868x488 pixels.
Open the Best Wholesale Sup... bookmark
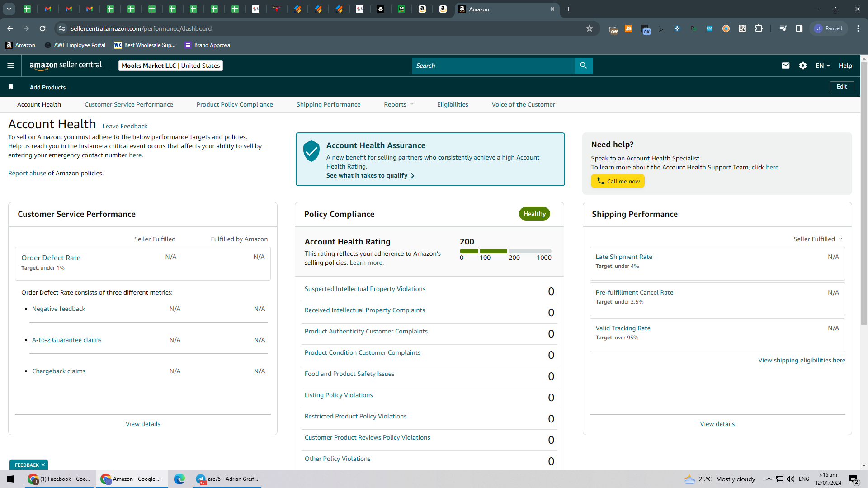click(x=145, y=45)
